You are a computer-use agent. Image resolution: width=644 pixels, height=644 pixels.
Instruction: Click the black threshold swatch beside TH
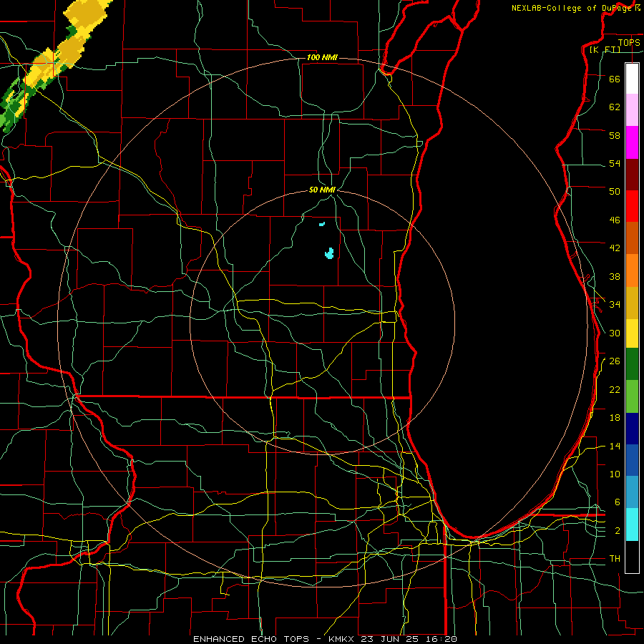632,557
